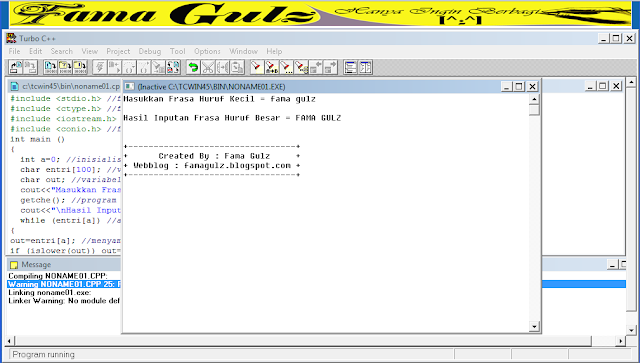640x363 pixels.
Task: Click the Make toolbar icon with question mark
Action: point(65,67)
